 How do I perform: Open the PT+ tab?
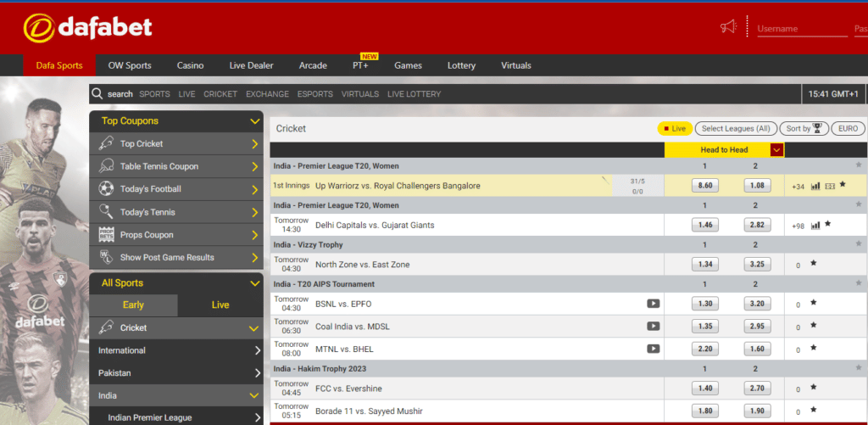point(360,65)
